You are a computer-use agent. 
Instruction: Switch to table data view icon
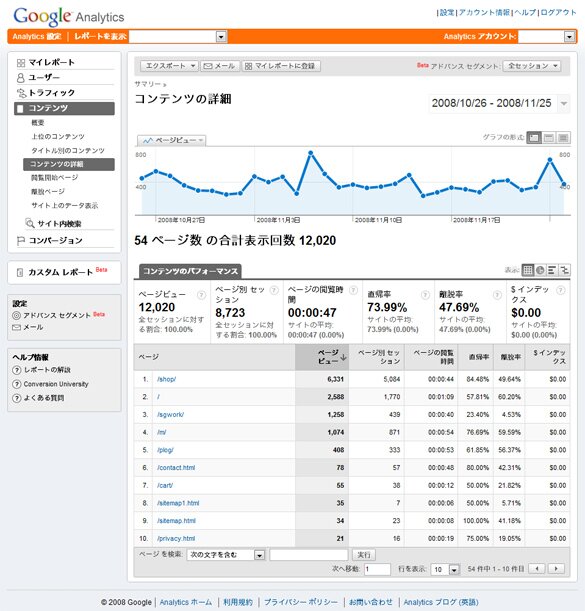coord(528,270)
